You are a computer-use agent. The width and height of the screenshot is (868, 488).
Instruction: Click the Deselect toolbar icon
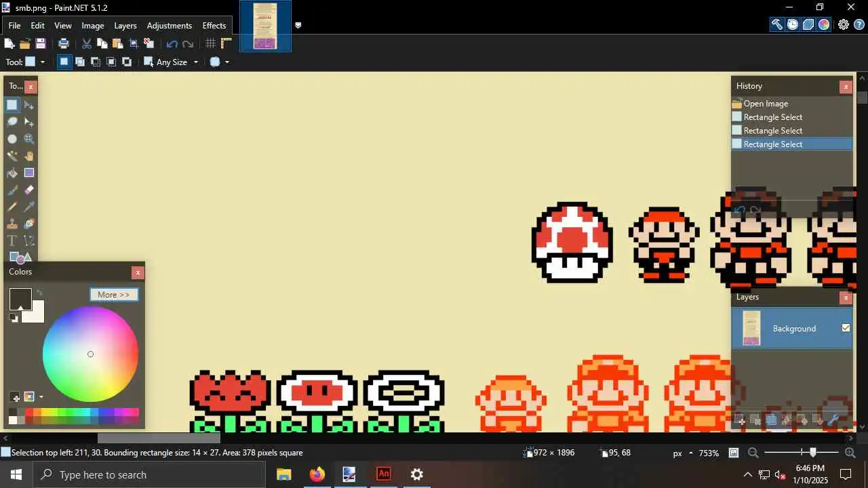(x=149, y=43)
